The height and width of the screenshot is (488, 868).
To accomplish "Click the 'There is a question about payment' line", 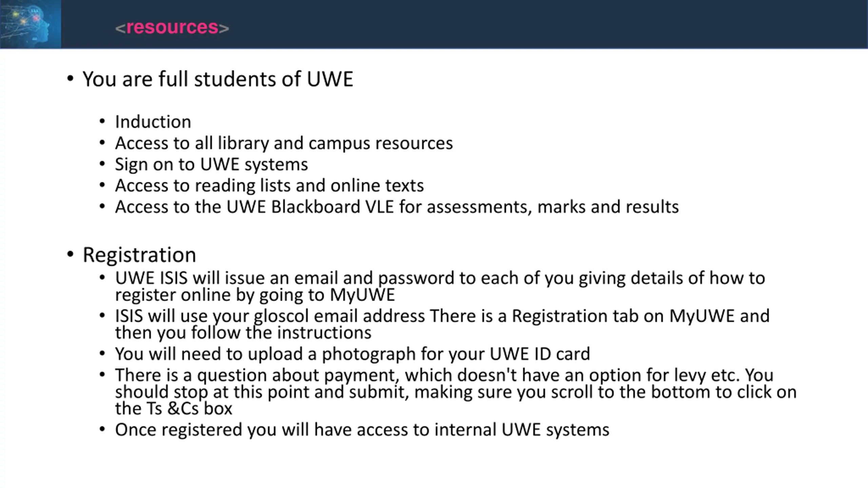I will pyautogui.click(x=444, y=375).
